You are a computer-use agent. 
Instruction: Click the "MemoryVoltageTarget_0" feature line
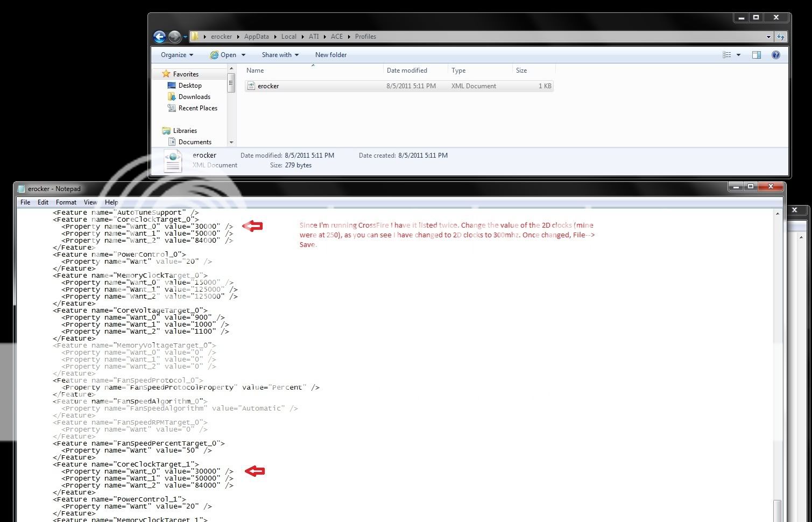click(135, 345)
